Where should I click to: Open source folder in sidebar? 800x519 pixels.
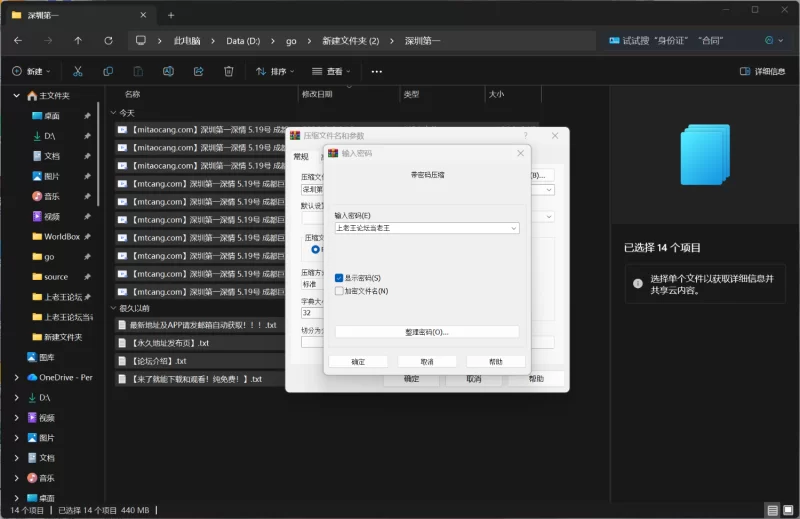click(x=51, y=277)
